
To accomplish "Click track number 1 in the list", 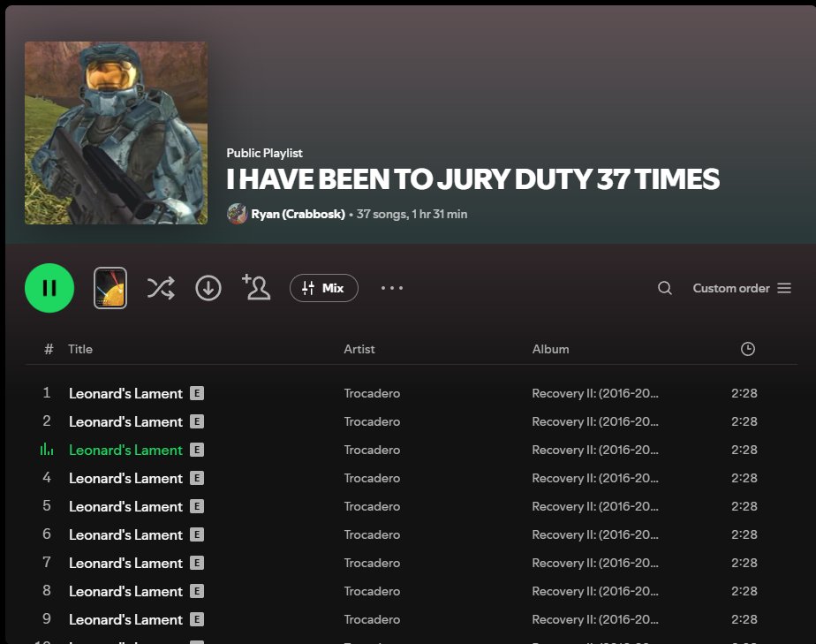I will (47, 392).
